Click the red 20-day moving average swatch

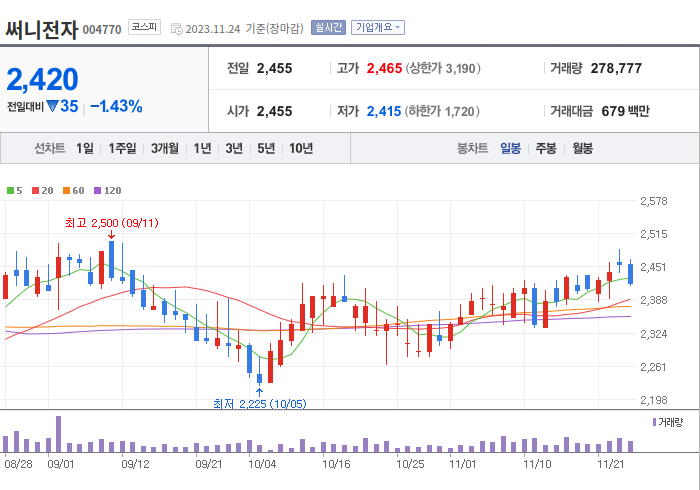coord(35,191)
